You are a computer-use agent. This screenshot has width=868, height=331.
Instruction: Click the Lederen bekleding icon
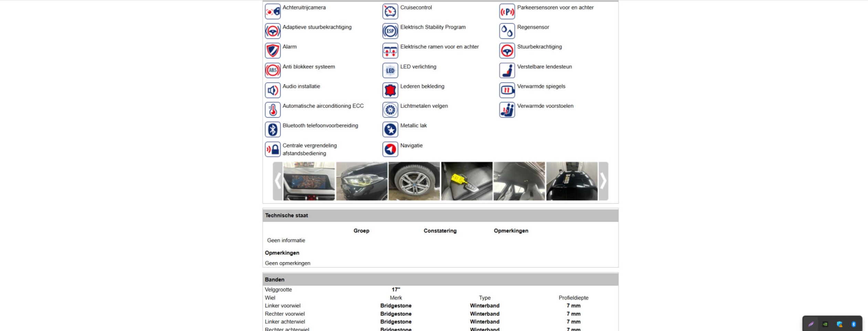(x=390, y=90)
